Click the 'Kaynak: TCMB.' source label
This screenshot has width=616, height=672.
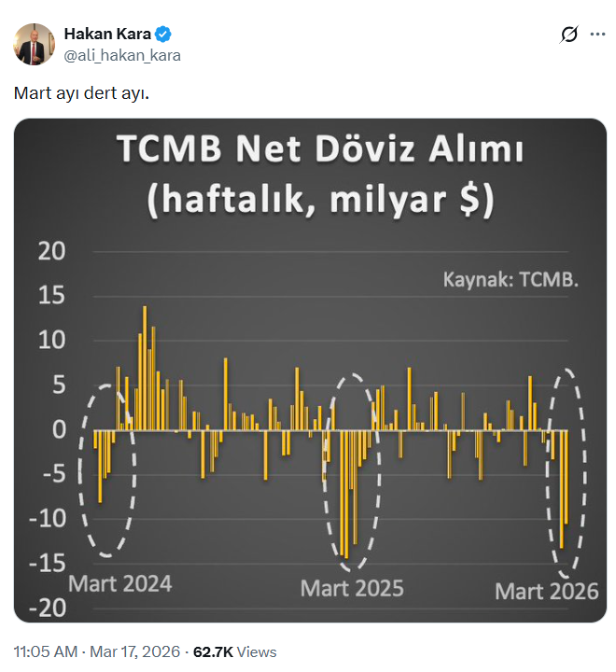(510, 277)
